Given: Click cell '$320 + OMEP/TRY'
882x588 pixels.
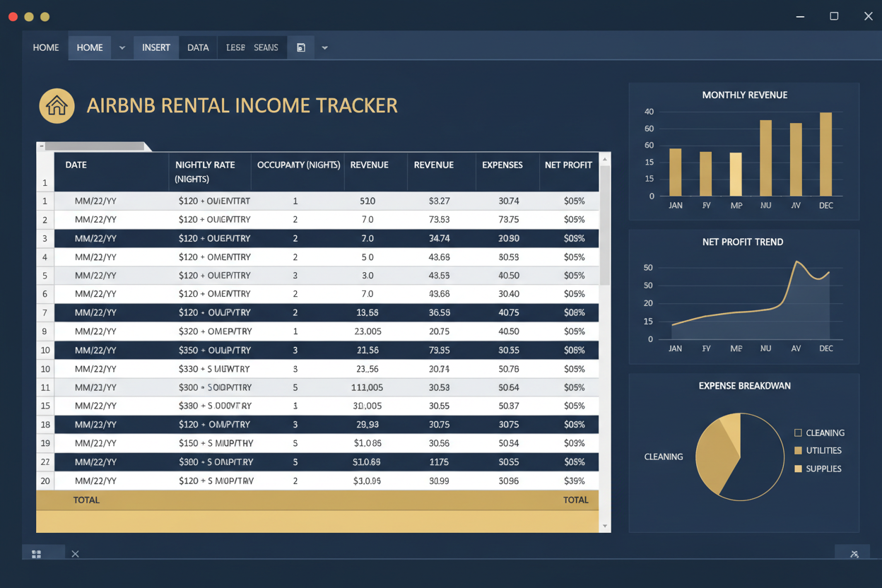Looking at the screenshot, I should point(214,331).
